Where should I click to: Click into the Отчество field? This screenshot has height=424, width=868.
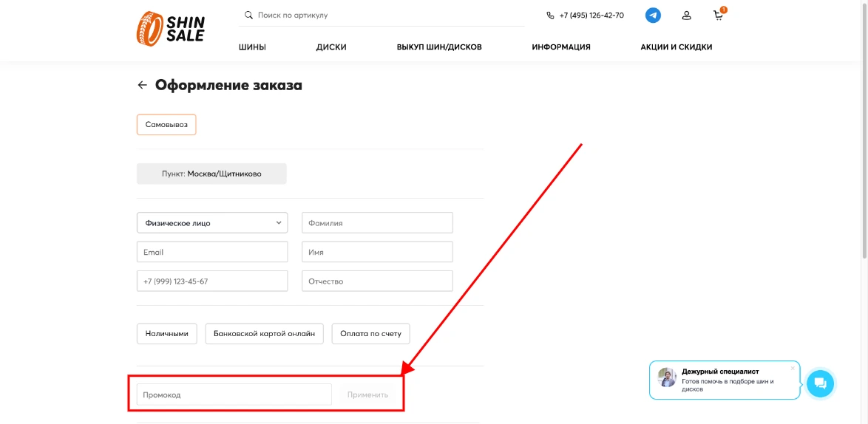click(x=377, y=281)
